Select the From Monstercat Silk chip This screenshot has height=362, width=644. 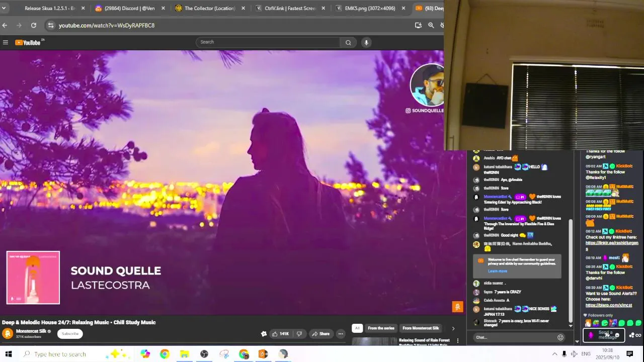[x=421, y=328]
